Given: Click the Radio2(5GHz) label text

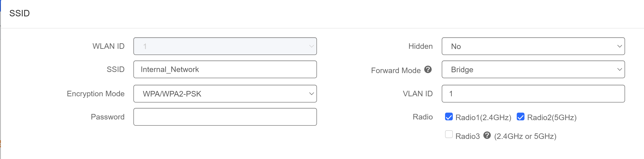Looking at the screenshot, I should (x=552, y=117).
